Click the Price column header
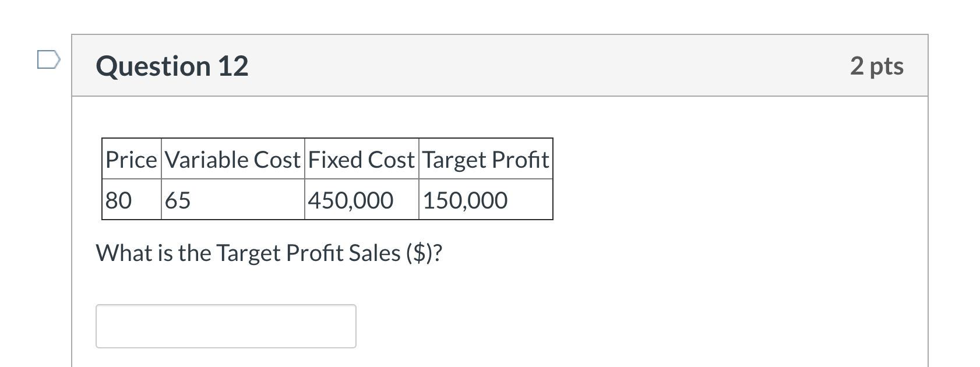The height and width of the screenshot is (367, 980). (131, 160)
